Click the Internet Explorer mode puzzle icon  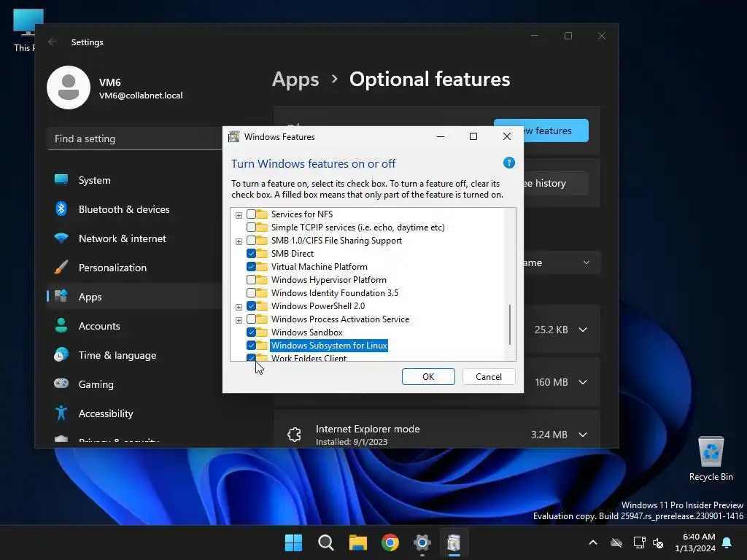point(295,435)
